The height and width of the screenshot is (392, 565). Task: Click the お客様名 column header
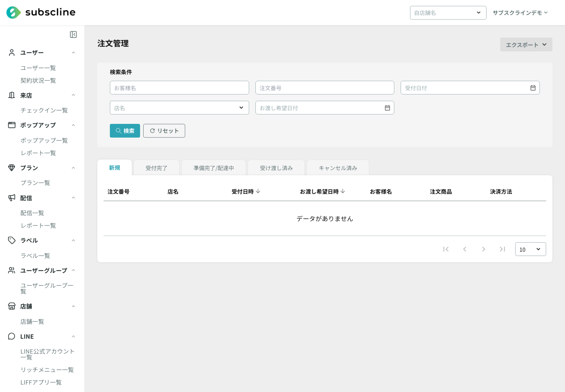pyautogui.click(x=381, y=192)
